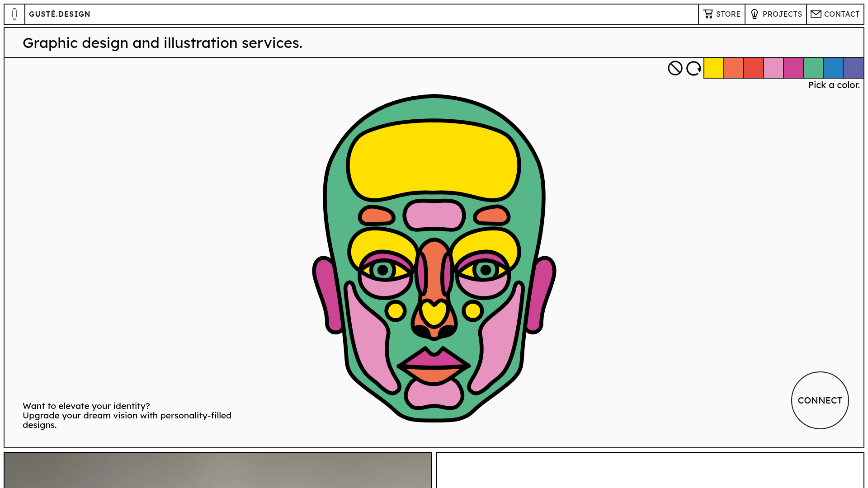
Task: Click the lightbulb icon beside PROJECTS
Action: [754, 14]
